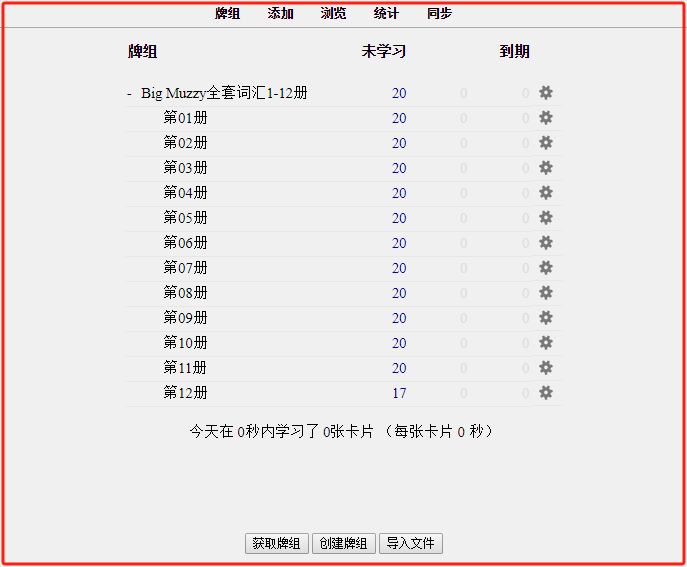
Task: Go to 牌组 in top navigation
Action: point(227,13)
